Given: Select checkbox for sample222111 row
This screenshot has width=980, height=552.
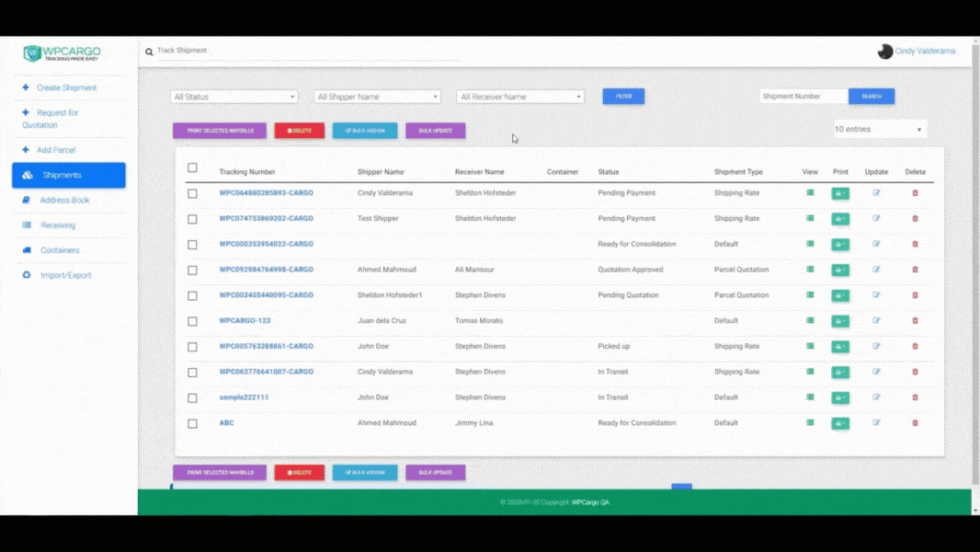Looking at the screenshot, I should [x=192, y=398].
